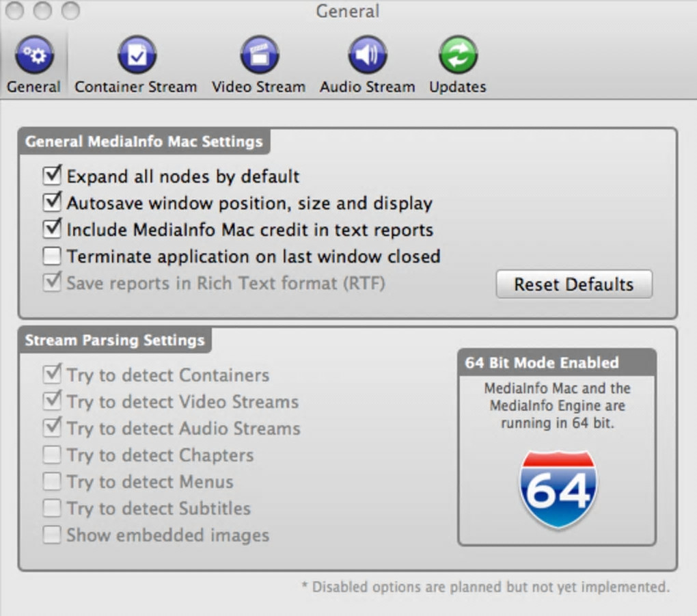Open Video Stream clapperboard icon
The image size is (697, 616).
260,55
